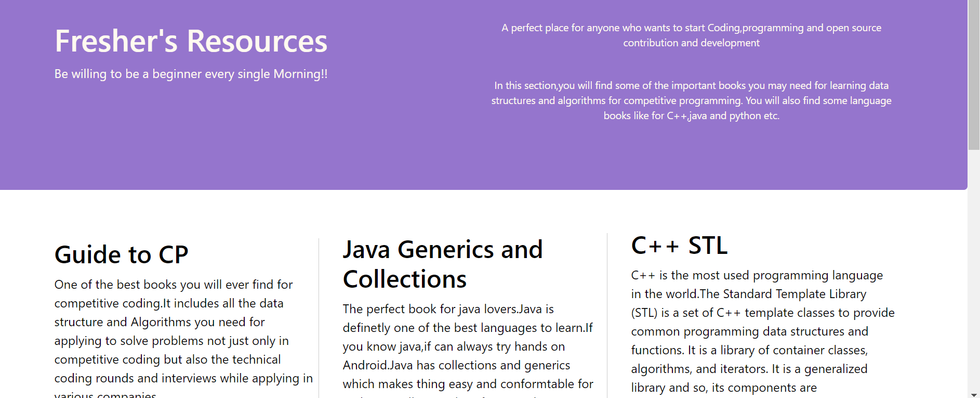980x398 pixels.
Task: Click the scrollbar down arrow
Action: click(x=974, y=394)
